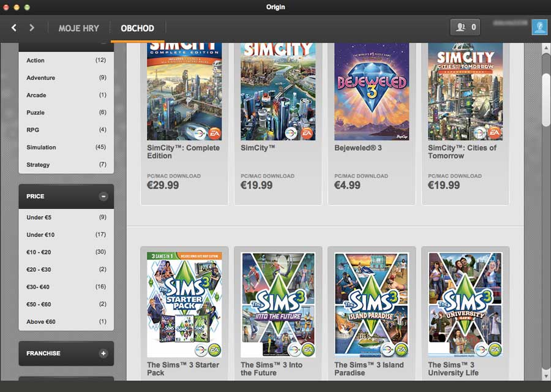Viewport: 551px width, 392px height.
Task: Click the SimCity: Cities of Tomorrow title
Action: point(462,152)
